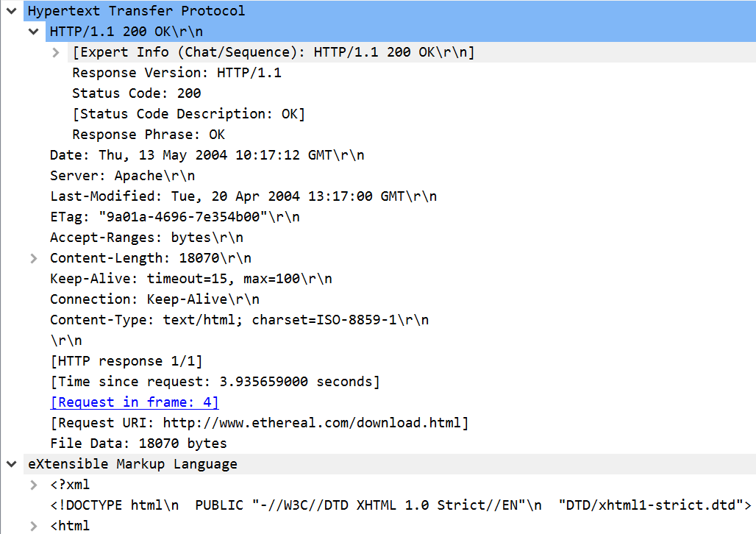Collapse the eXtensible Markup Language section
The image size is (756, 534).
(x=12, y=464)
